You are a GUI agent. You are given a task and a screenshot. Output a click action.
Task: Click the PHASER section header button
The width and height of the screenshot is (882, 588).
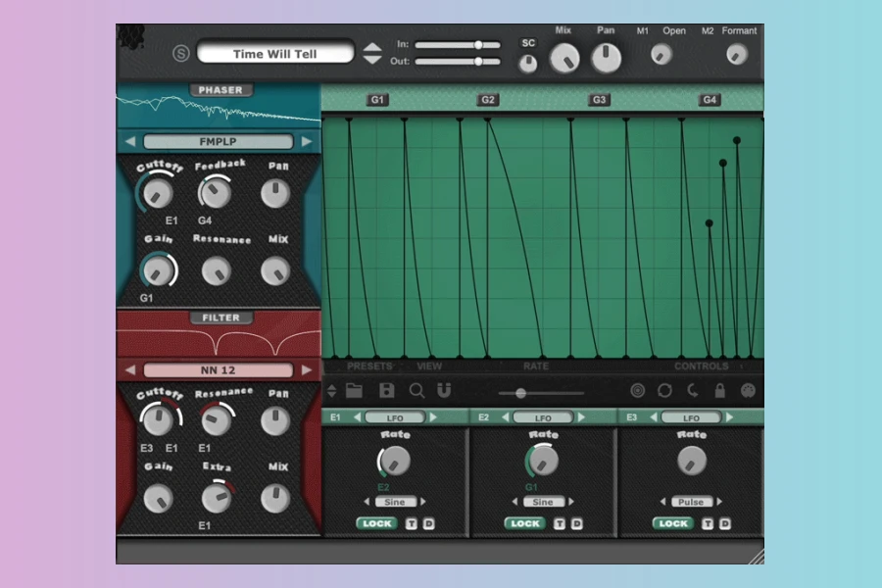pos(220,90)
